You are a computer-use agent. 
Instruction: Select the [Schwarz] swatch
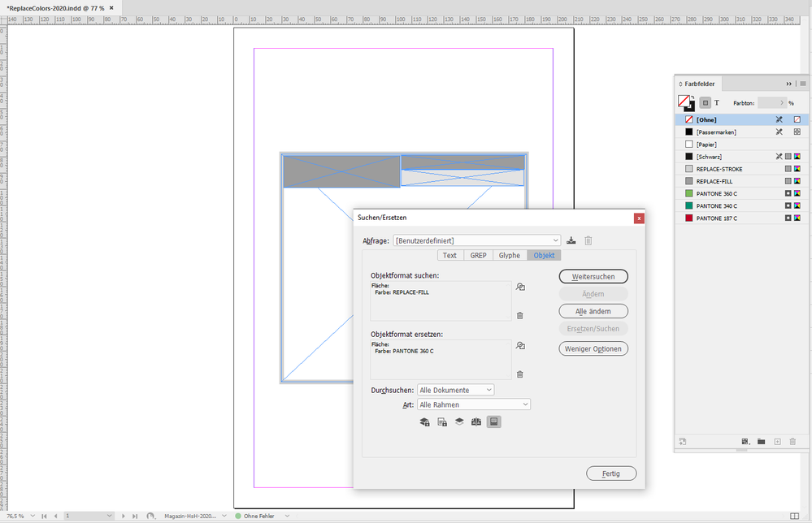point(741,157)
